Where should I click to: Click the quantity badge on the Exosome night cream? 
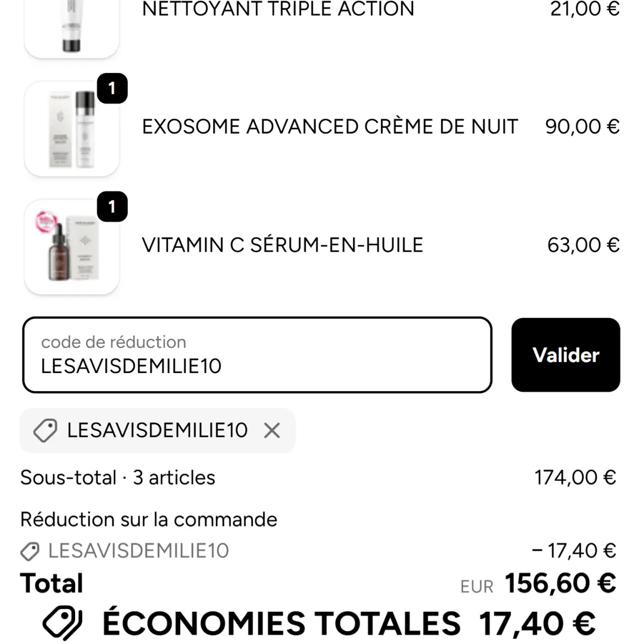tap(111, 89)
